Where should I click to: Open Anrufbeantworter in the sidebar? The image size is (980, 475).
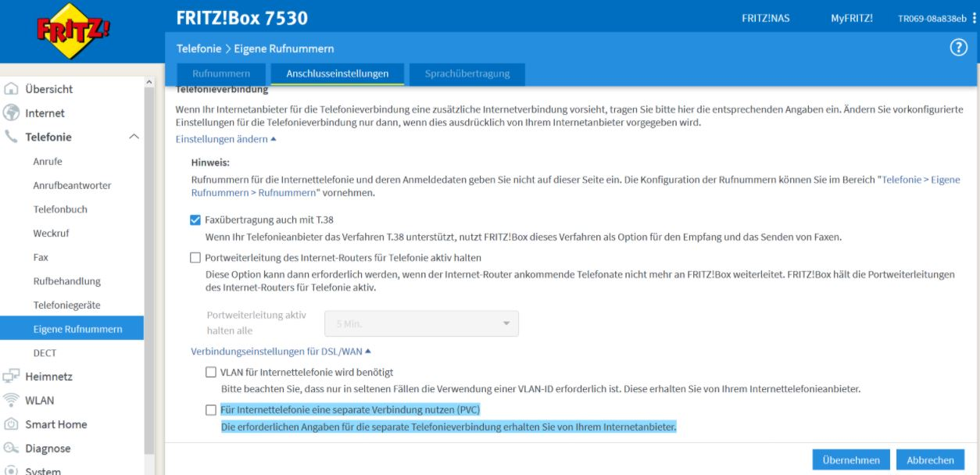72,185
